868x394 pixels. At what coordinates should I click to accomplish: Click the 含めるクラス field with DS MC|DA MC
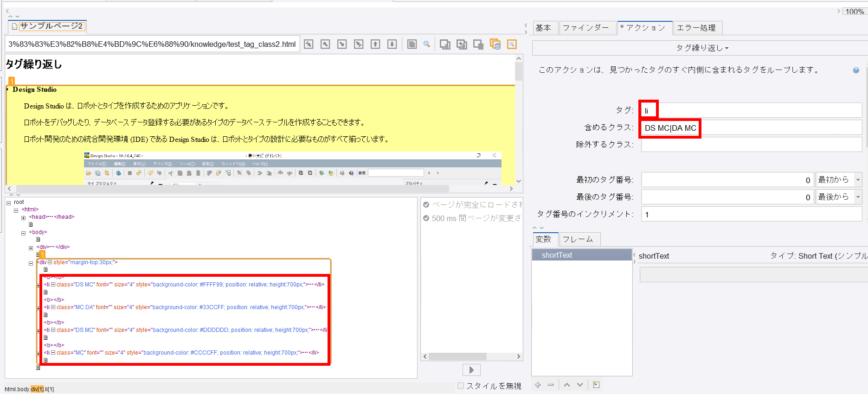pos(751,127)
